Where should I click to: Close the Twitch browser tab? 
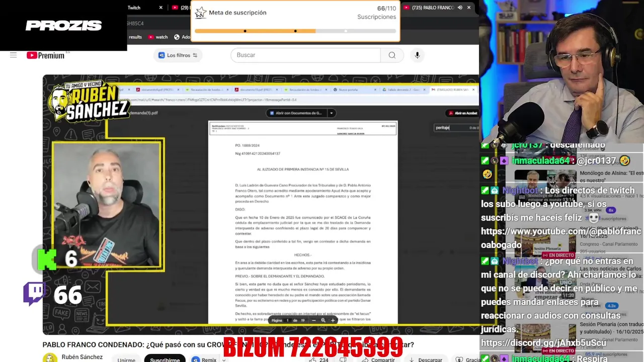click(x=161, y=8)
